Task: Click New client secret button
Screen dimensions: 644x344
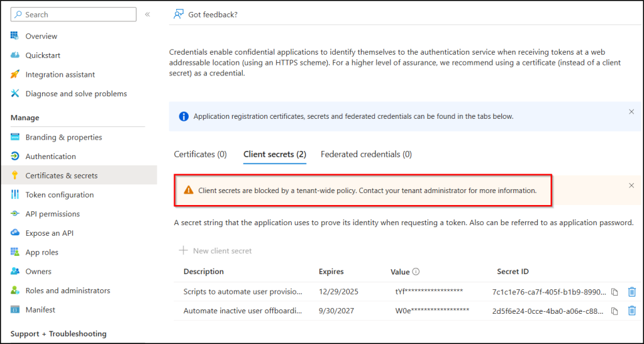Action: click(216, 251)
